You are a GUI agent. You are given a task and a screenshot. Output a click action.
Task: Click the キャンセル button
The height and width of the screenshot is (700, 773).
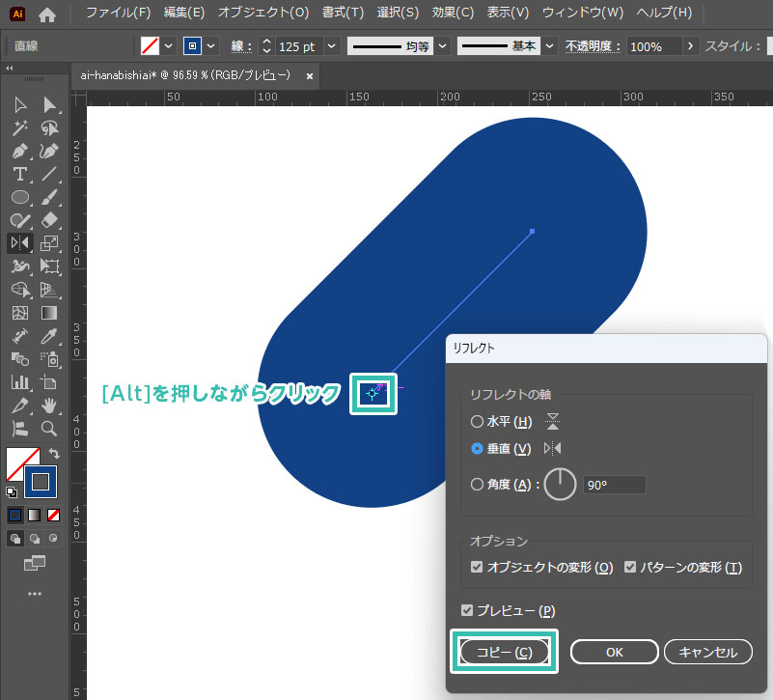coord(707,652)
